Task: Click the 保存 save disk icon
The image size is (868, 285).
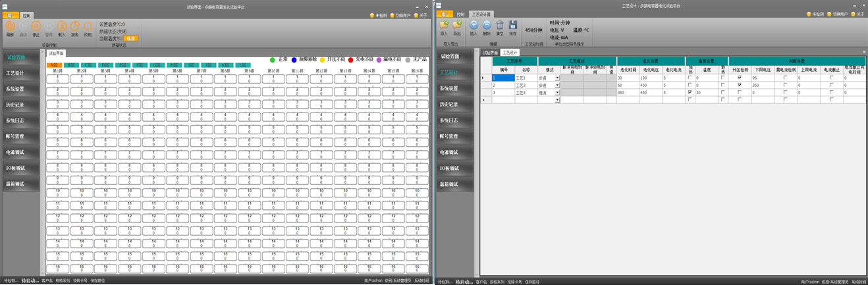Action: 513,26
